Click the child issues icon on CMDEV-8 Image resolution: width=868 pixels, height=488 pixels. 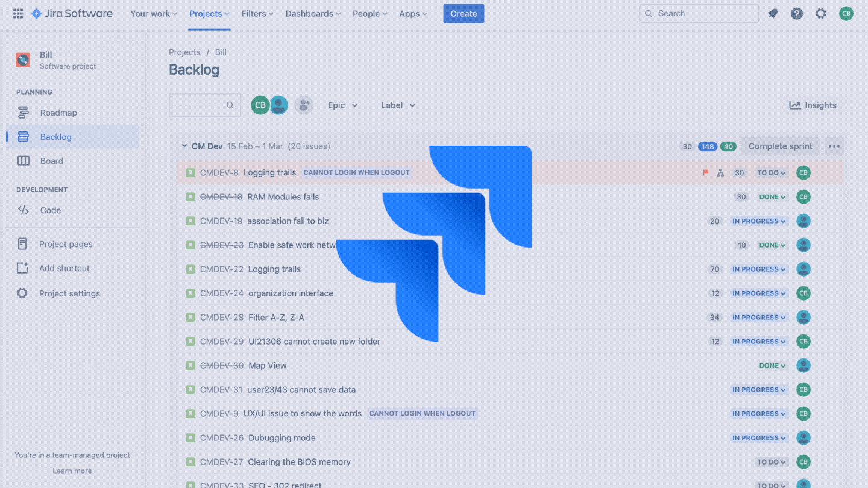point(720,173)
